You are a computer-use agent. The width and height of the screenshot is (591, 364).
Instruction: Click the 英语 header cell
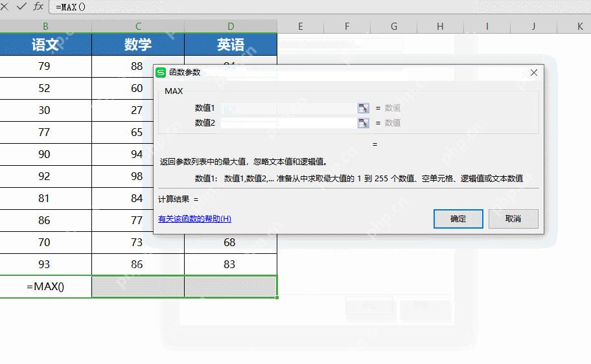(x=231, y=45)
